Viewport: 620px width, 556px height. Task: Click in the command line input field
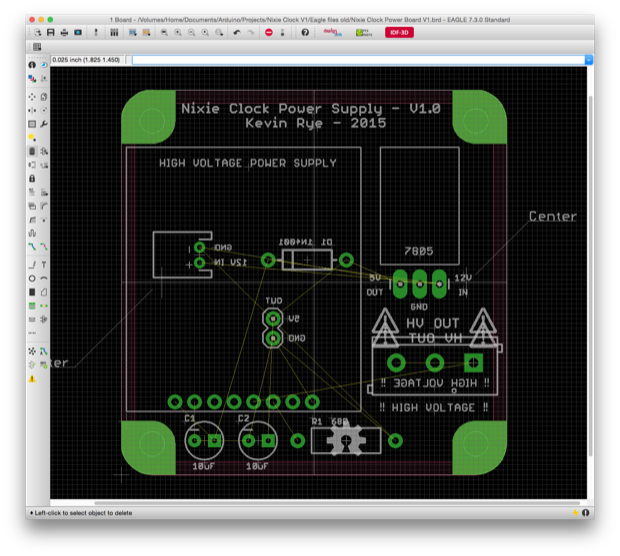point(358,60)
